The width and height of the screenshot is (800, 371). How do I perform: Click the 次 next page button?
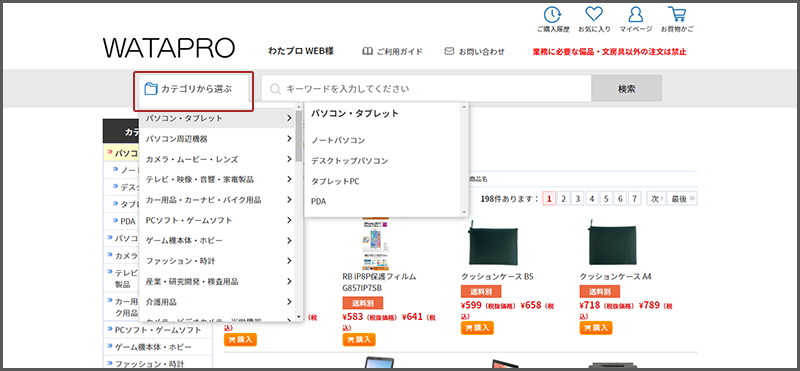click(656, 199)
